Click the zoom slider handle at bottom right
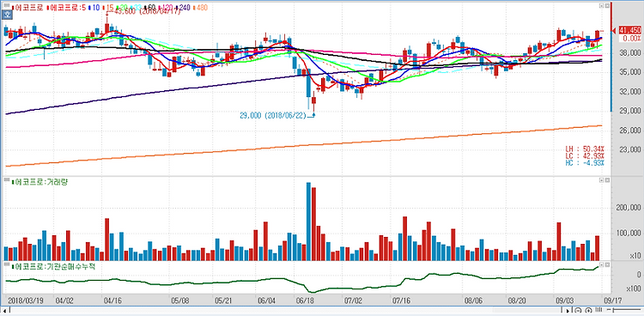The width and height of the screenshot is (644, 316). pos(613,310)
